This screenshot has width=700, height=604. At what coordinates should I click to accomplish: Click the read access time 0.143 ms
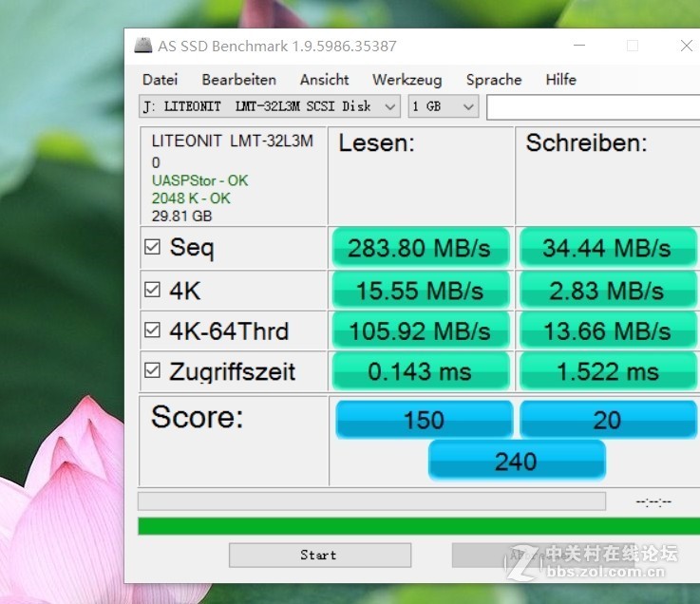point(421,371)
